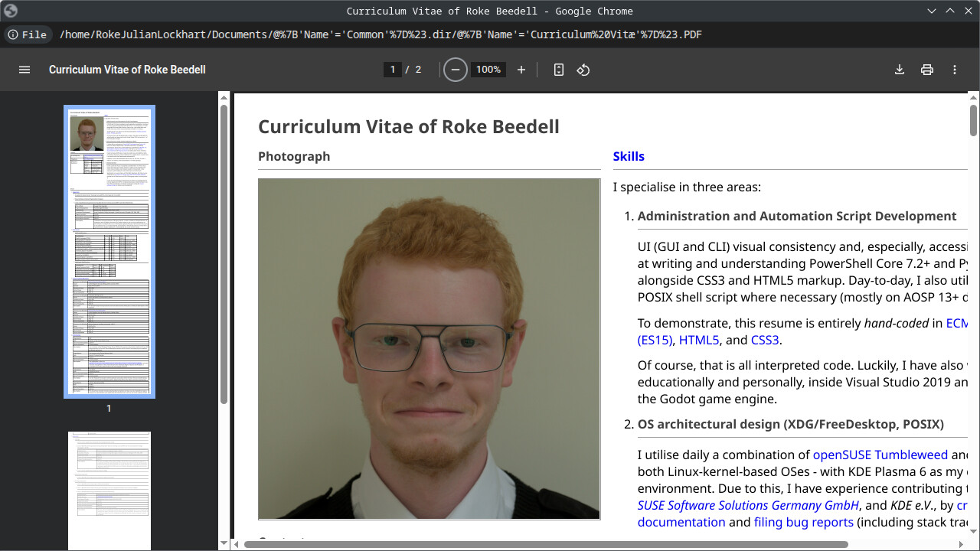Image resolution: width=980 pixels, height=551 pixels.
Task: Click the globe icon in the title bar
Action: [11, 11]
